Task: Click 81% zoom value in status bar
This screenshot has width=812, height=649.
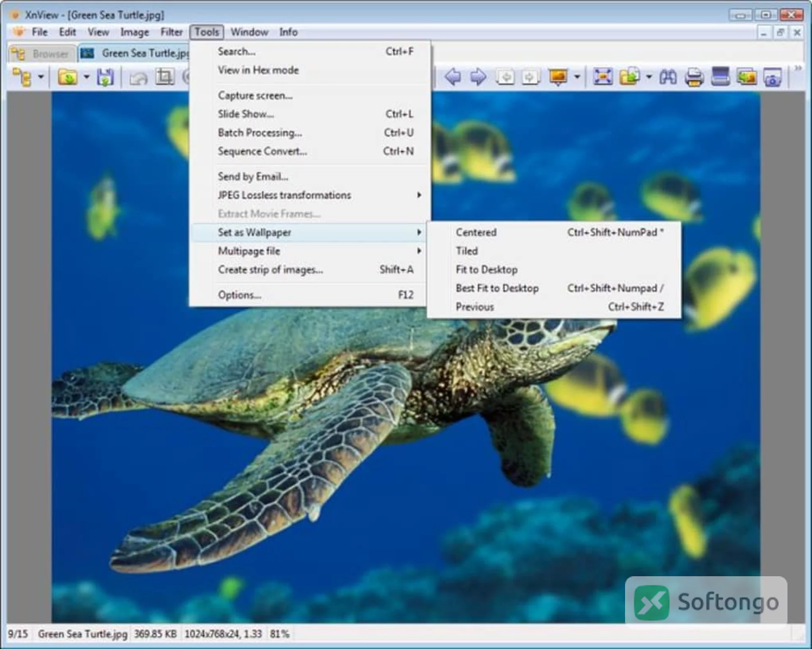Action: coord(280,634)
